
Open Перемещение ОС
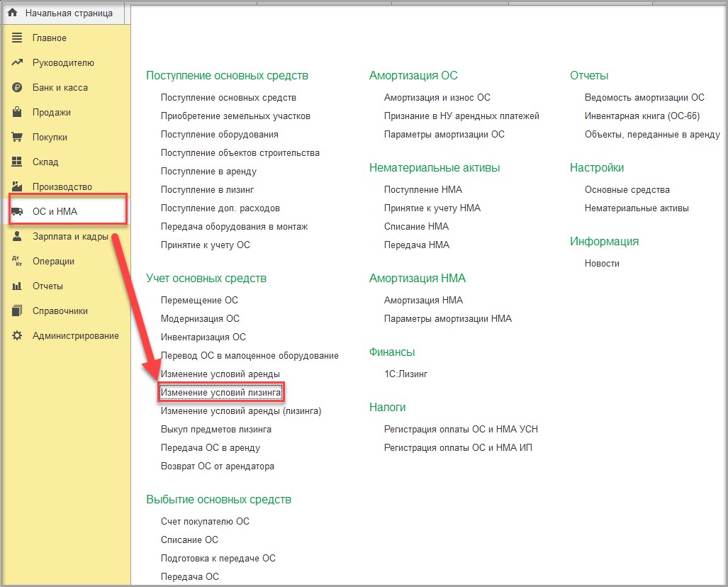click(199, 300)
